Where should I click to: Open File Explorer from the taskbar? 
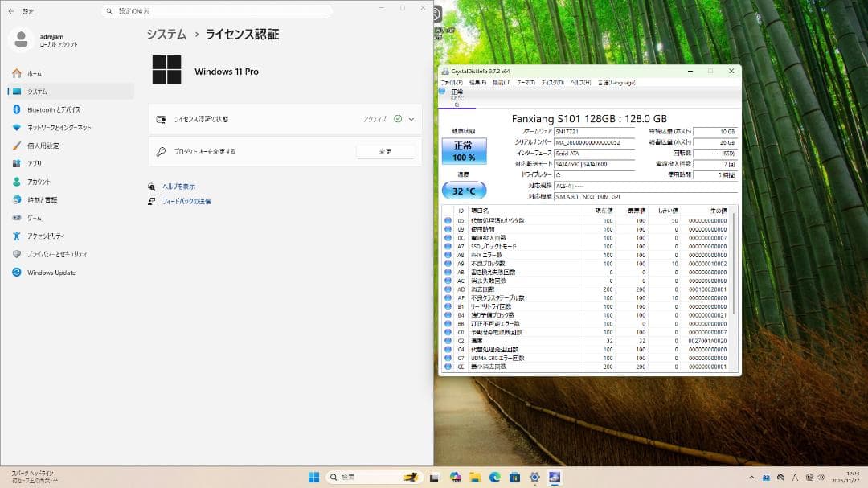pos(475,477)
